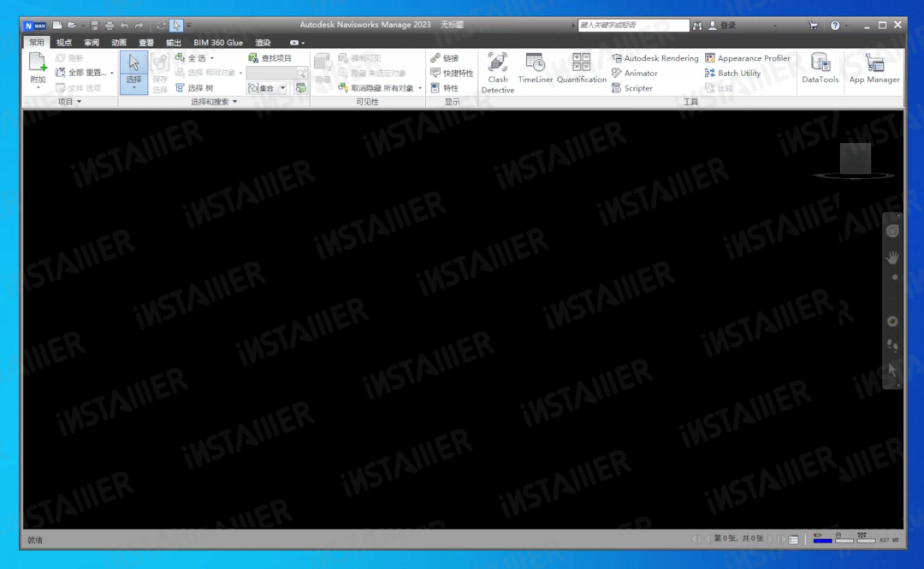Open DataTools

[x=820, y=68]
